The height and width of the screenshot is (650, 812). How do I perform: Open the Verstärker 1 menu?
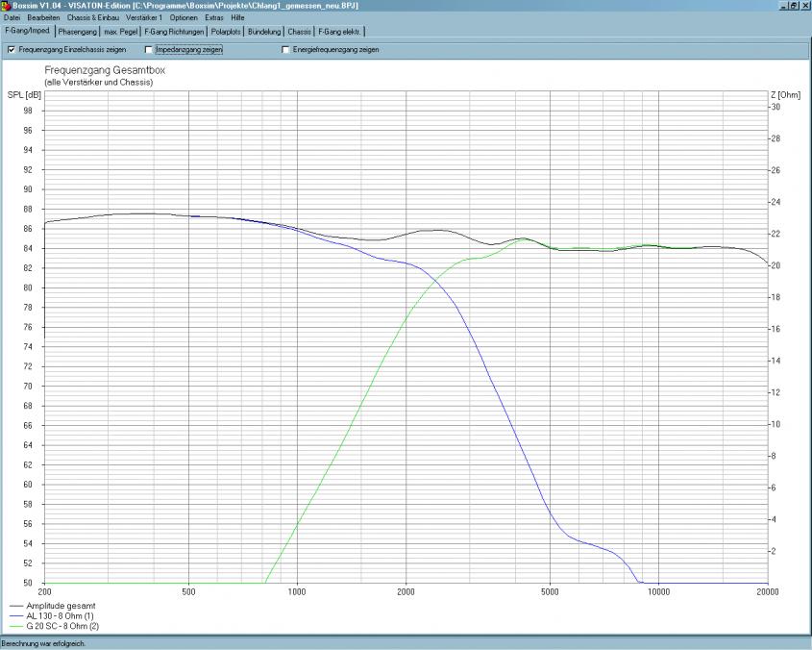[144, 18]
